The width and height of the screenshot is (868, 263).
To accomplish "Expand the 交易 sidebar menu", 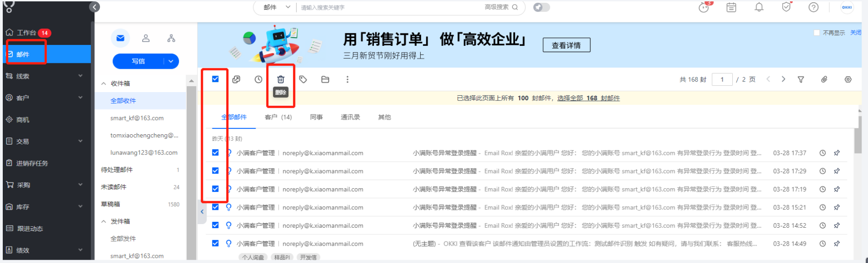I will coord(80,141).
